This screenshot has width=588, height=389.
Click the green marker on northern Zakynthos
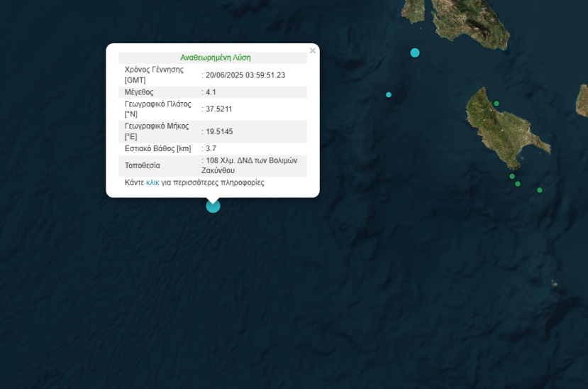coord(497,104)
